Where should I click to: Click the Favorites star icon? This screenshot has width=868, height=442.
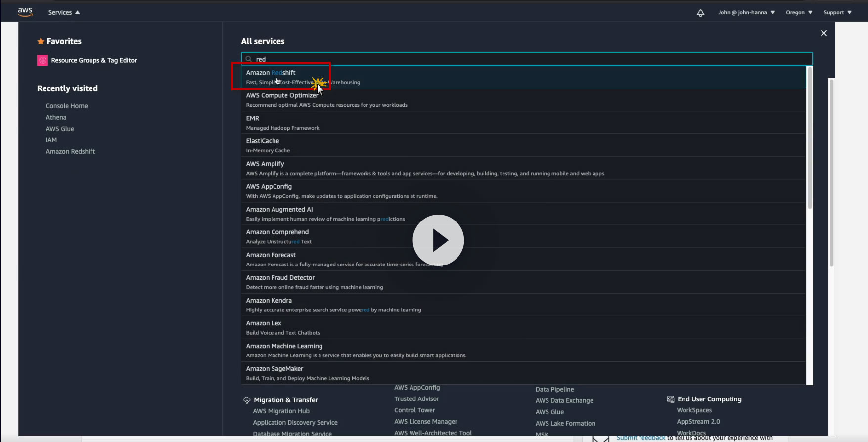(41, 41)
